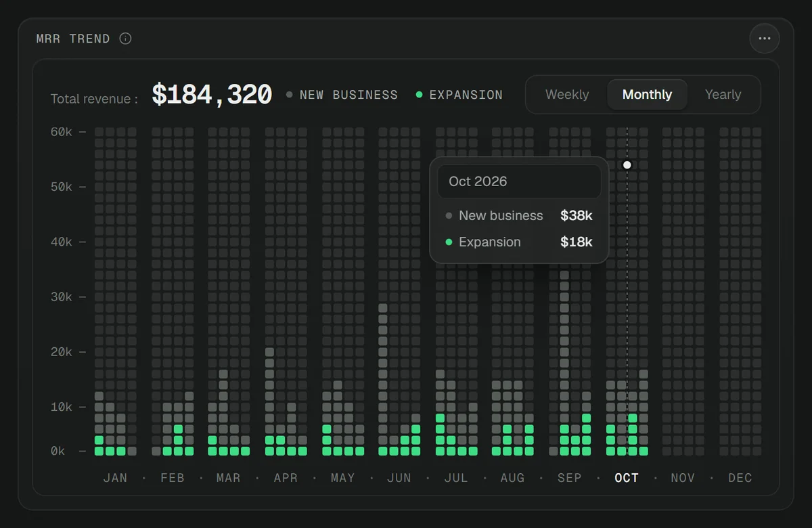812x528 pixels.
Task: Select the JAN month label
Action: [x=115, y=478]
